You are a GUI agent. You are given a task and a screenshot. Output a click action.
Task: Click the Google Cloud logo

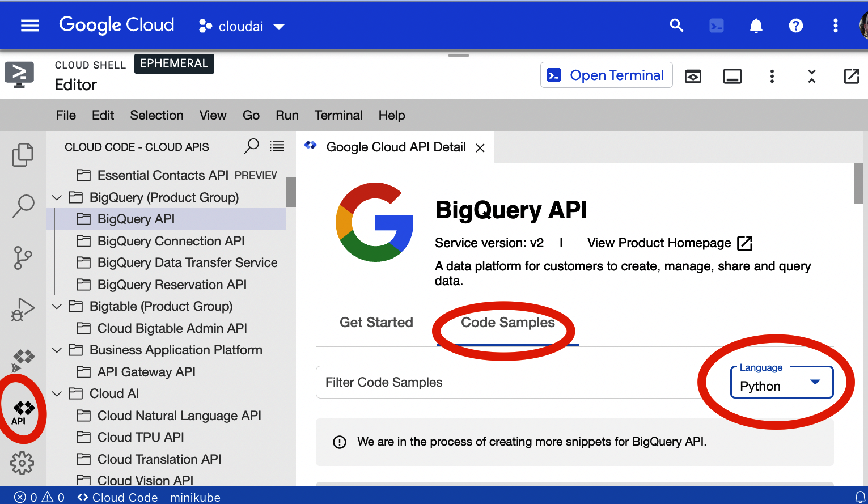click(117, 25)
